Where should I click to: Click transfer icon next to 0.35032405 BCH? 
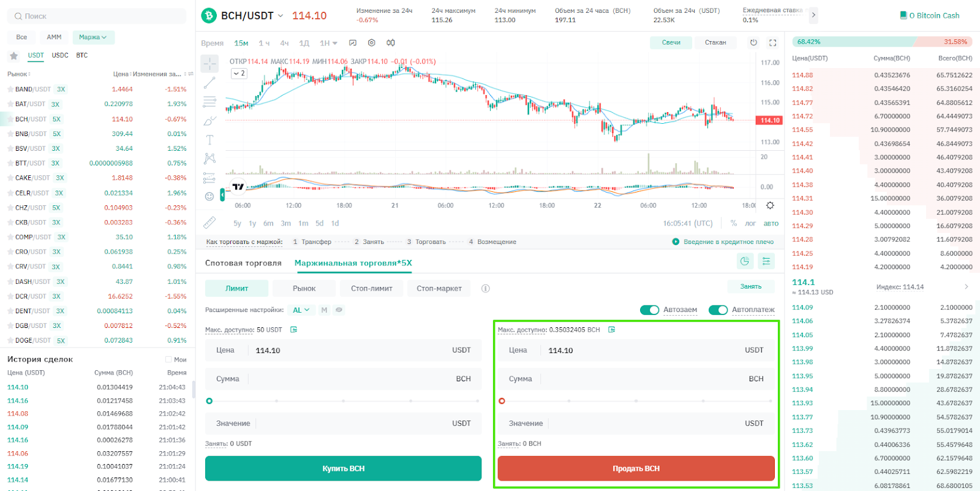click(611, 330)
